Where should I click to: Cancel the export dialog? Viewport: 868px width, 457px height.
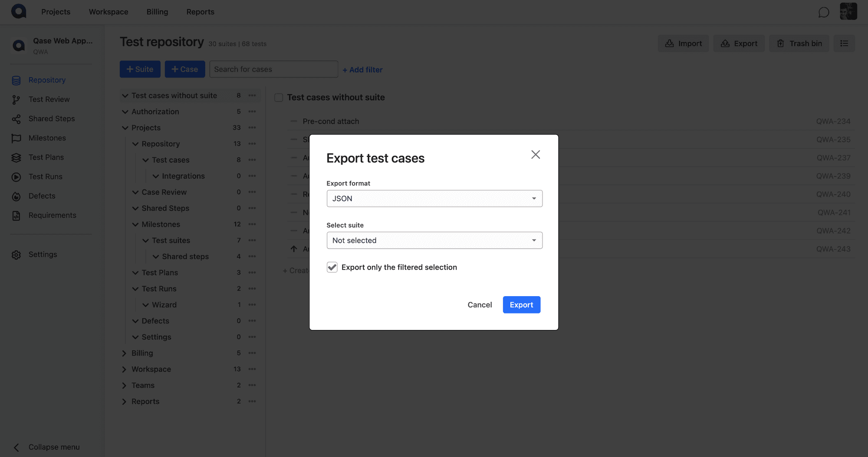point(480,305)
